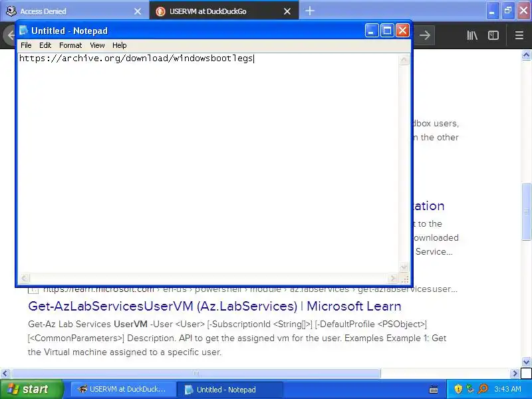This screenshot has height=399, width=532.
Task: Click the browser vertical scrollbar thumb
Action: 526,211
